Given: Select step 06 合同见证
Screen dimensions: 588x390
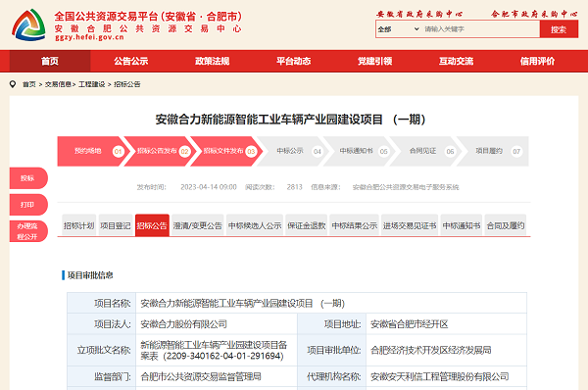Looking at the screenshot, I should tap(425, 151).
